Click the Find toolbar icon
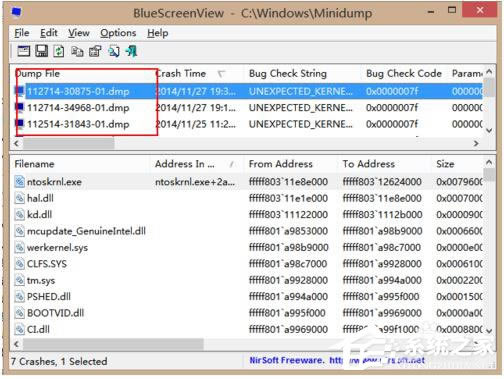 113,51
